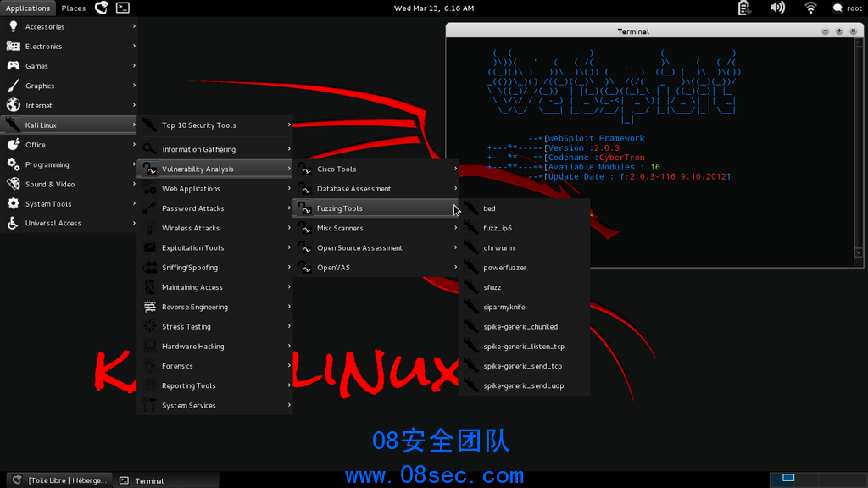Screen dimensions: 868x488
Task: Open the clock and calendar
Action: tap(433, 8)
